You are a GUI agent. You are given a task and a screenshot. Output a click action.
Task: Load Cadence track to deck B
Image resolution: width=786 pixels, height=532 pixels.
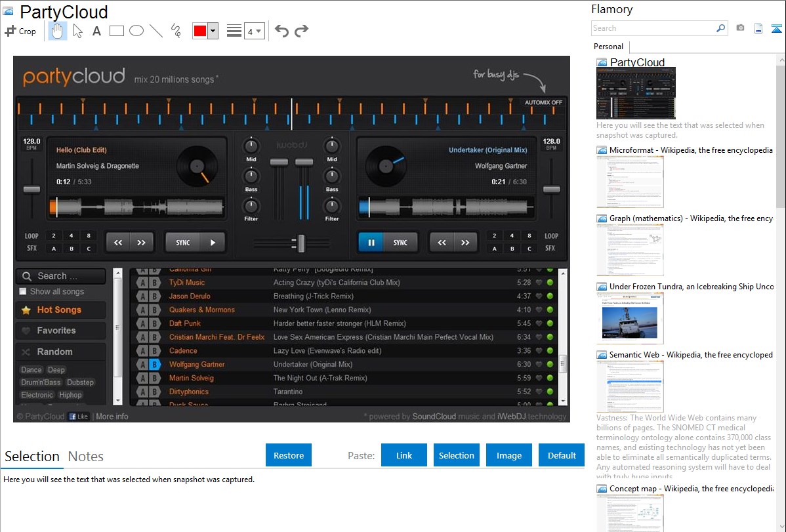(x=155, y=351)
